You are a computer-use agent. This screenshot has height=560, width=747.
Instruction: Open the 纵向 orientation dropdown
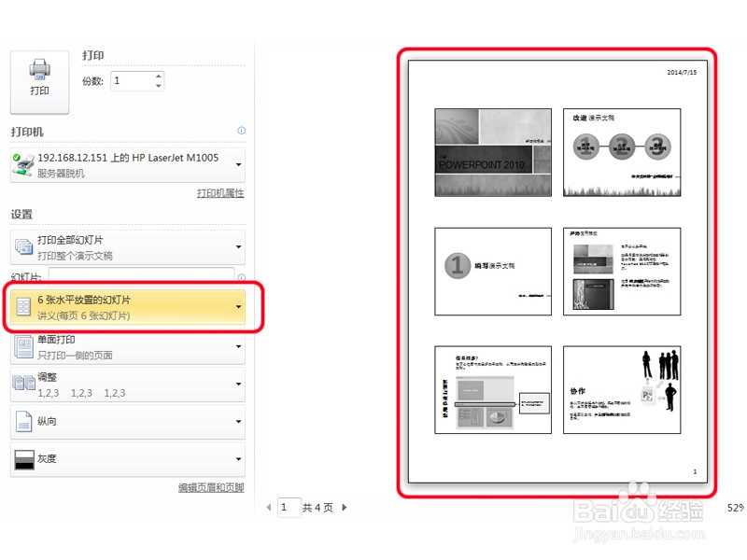128,422
